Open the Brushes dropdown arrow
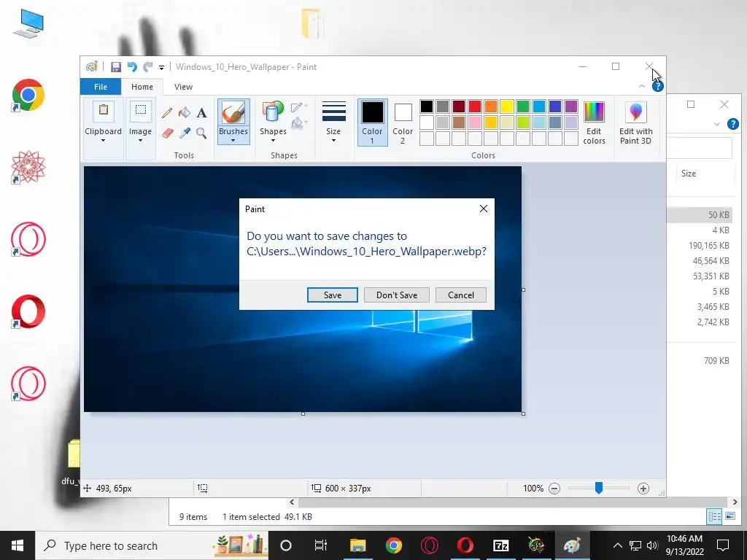 pyautogui.click(x=233, y=141)
